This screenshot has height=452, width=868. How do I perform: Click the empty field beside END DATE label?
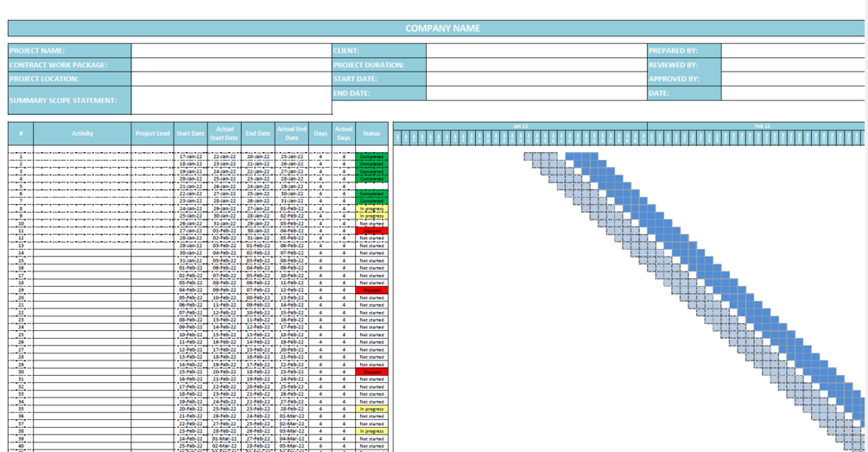pos(536,93)
